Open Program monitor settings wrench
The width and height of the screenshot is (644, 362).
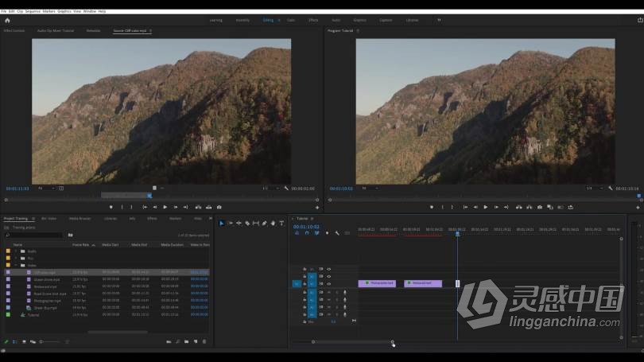tap(611, 189)
